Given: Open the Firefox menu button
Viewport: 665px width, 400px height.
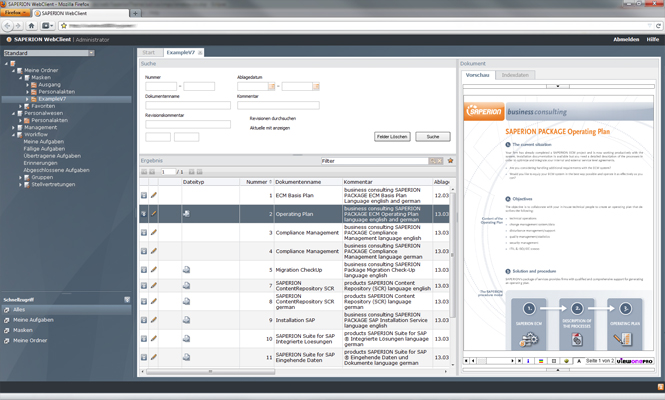Looking at the screenshot, I should [x=15, y=13].
